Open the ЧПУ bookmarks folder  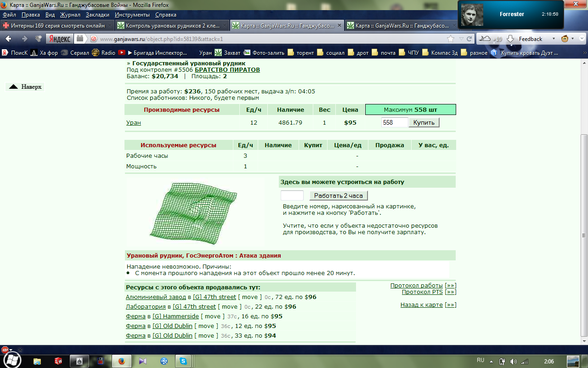click(409, 53)
